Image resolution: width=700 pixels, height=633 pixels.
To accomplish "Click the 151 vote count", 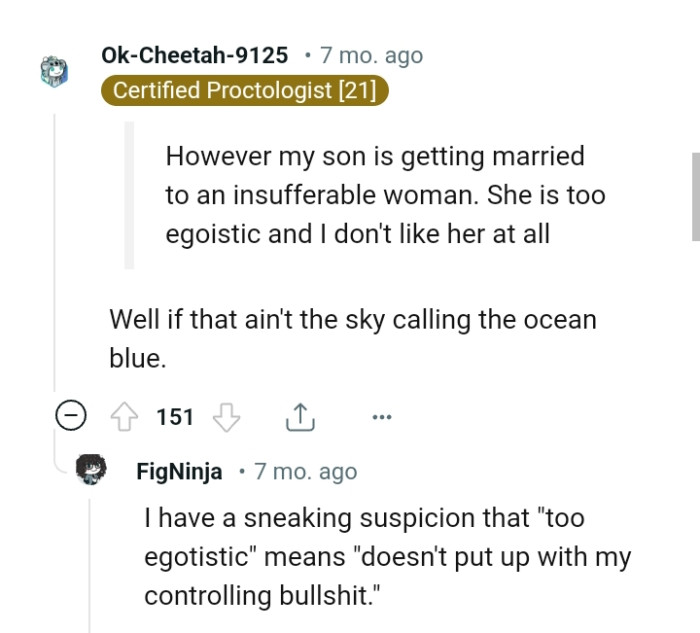I will click(x=175, y=418).
